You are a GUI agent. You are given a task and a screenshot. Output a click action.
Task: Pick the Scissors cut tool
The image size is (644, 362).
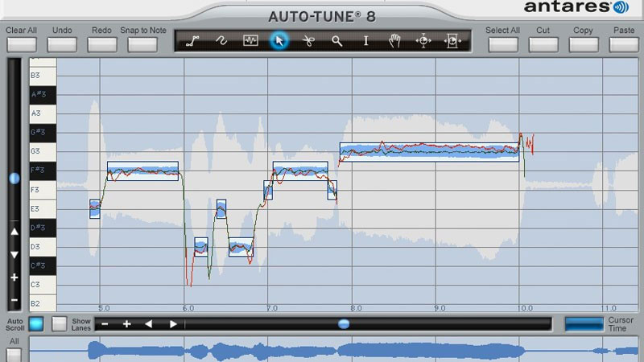(x=308, y=41)
